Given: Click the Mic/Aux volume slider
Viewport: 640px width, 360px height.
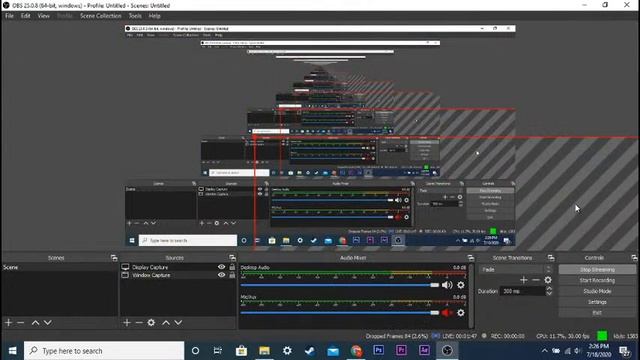Looking at the screenshot, I should click(x=340, y=313).
